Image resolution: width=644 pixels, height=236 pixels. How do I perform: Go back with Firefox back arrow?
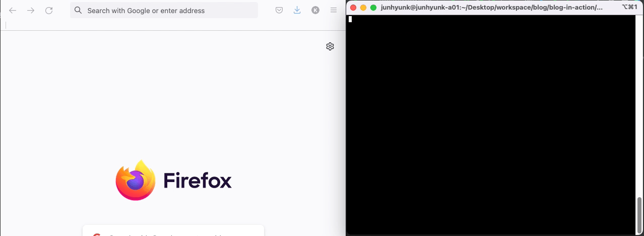[x=13, y=10]
